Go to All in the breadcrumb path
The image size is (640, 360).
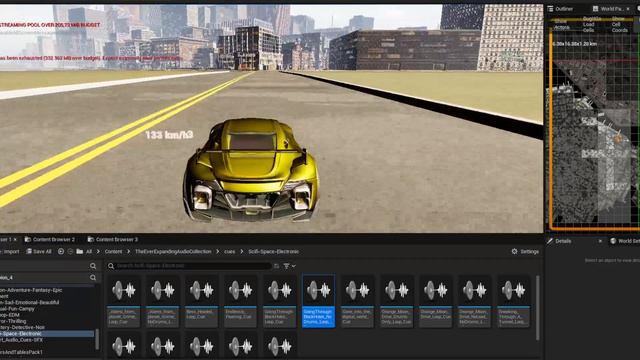point(89,251)
